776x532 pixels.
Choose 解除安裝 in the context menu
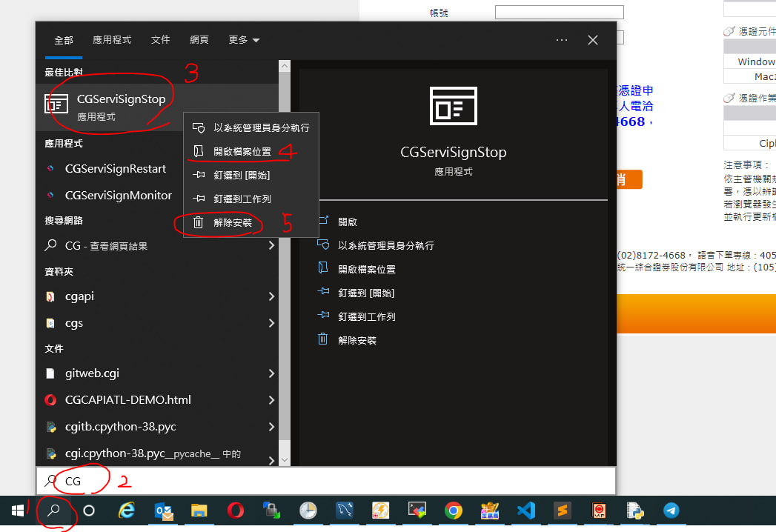point(232,222)
